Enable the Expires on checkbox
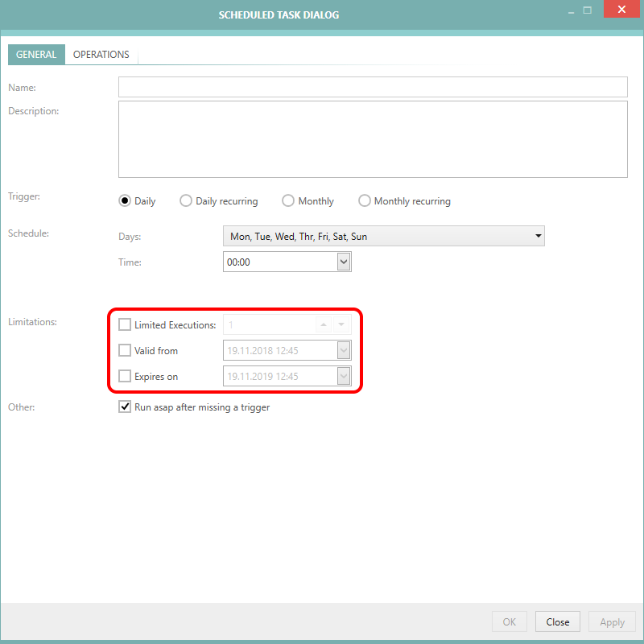Screen dimensions: 644x644 [125, 376]
